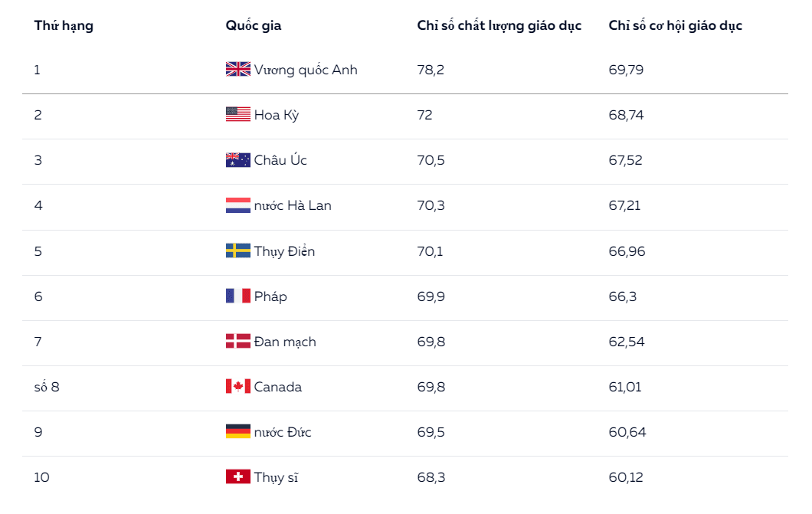Click the Australian flag icon

pos(237,160)
